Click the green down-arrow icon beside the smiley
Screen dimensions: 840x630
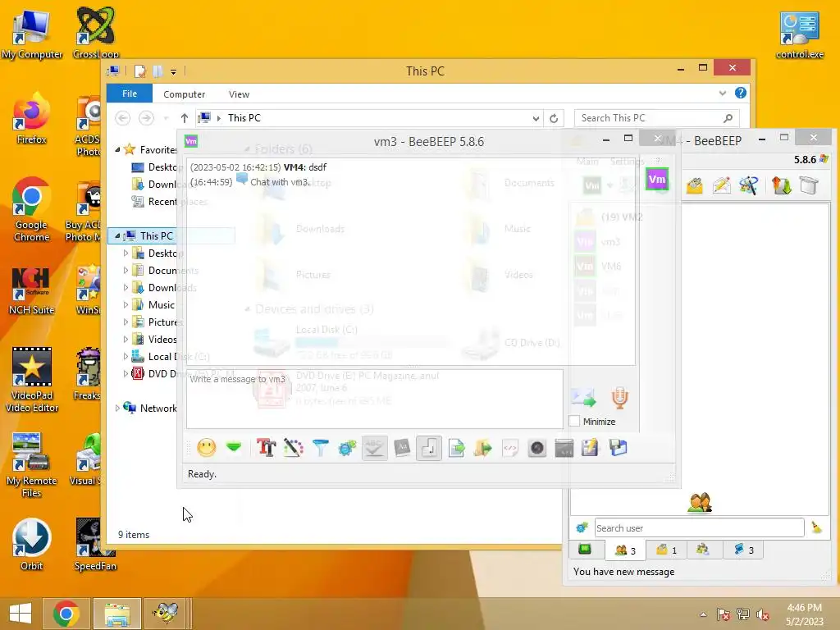pos(234,447)
